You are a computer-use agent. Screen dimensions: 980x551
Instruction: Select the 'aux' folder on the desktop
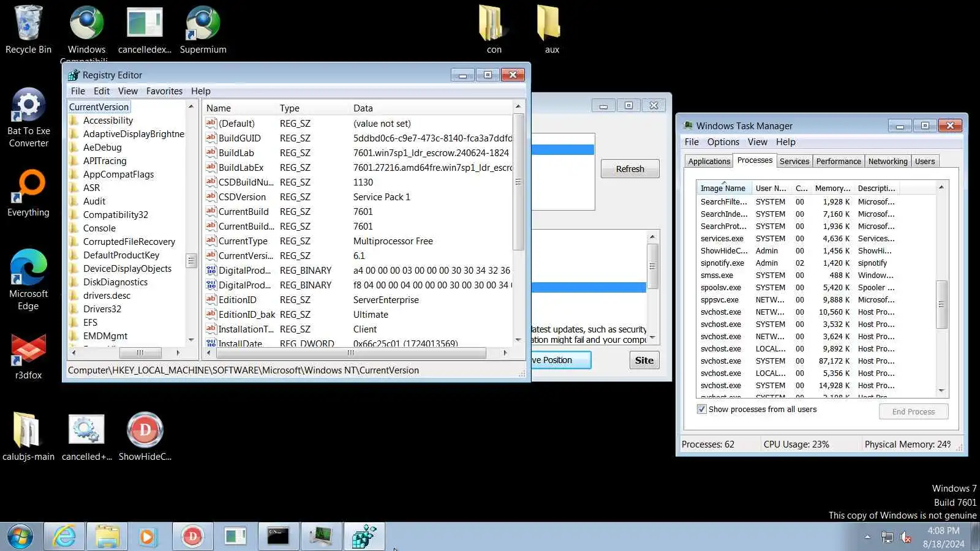(x=550, y=30)
